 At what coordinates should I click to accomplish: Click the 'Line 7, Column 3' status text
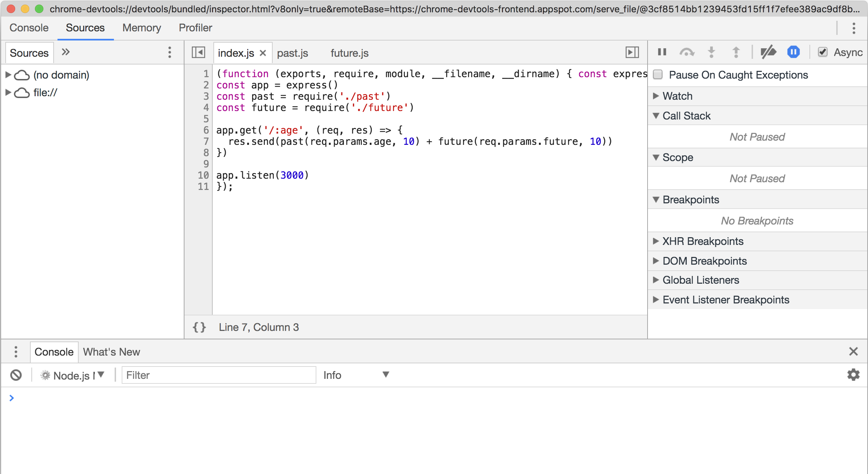point(259,327)
